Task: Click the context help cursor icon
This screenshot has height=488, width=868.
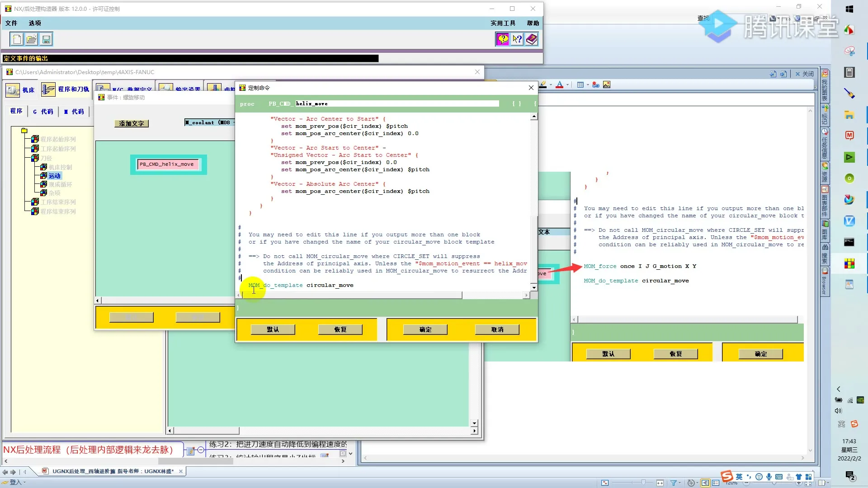Action: click(x=517, y=39)
